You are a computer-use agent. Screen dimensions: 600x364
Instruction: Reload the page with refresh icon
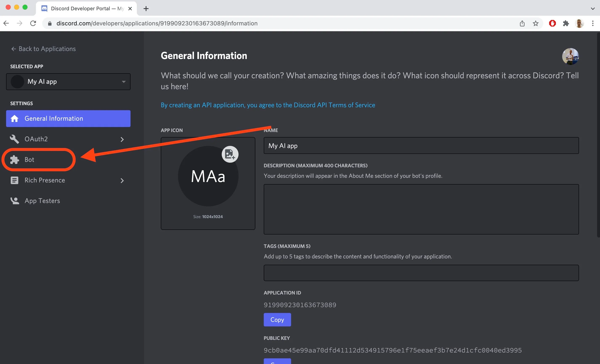[x=33, y=23]
